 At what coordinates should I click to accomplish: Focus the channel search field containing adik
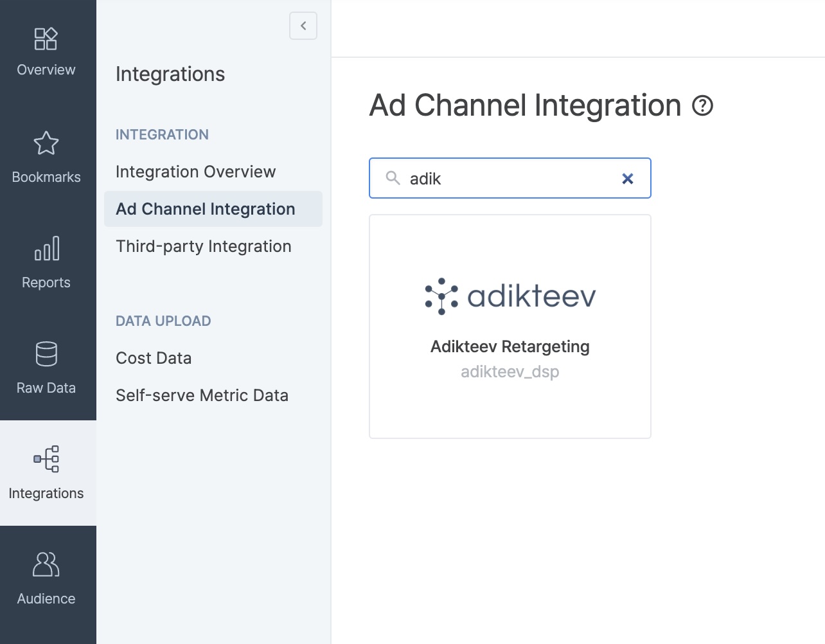(508, 179)
